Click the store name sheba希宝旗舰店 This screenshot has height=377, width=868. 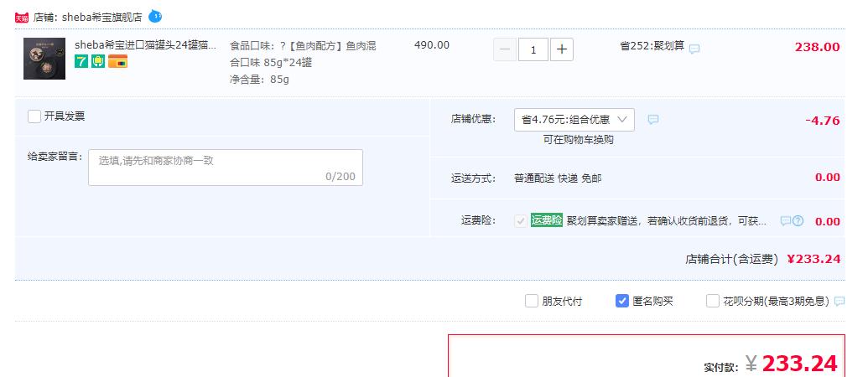click(101, 17)
